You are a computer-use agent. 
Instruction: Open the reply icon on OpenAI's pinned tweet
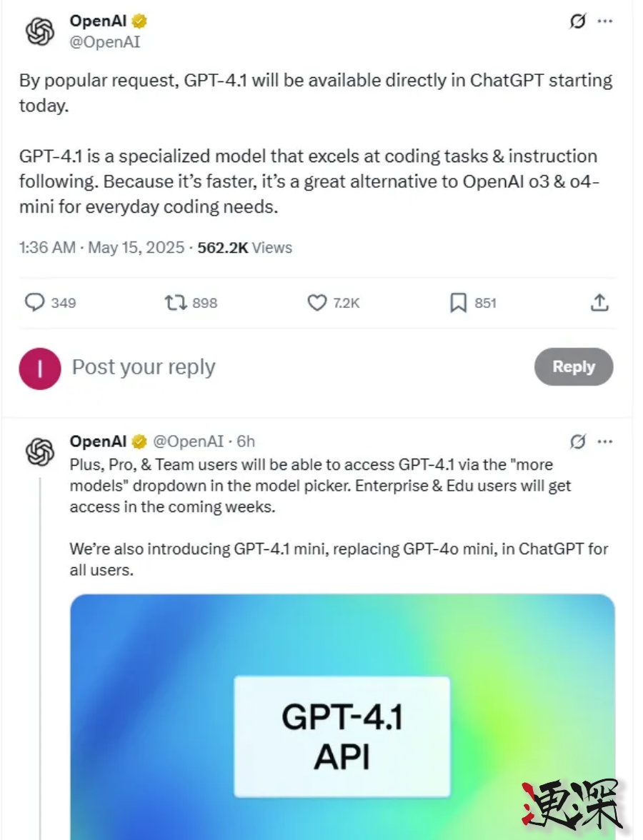[x=34, y=303]
